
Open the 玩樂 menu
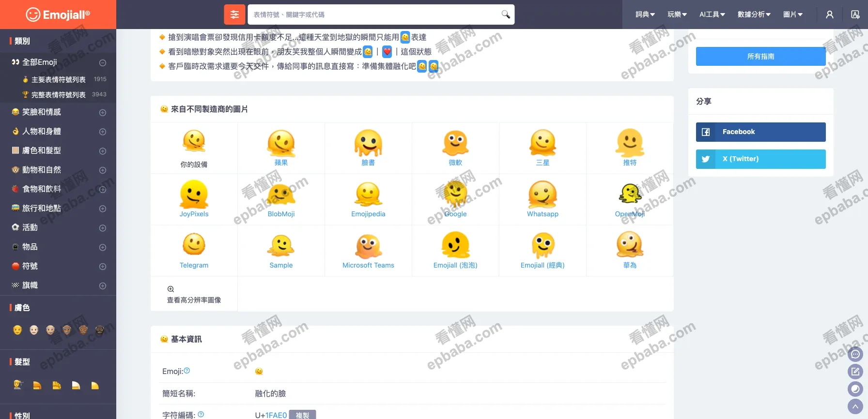pyautogui.click(x=677, y=15)
